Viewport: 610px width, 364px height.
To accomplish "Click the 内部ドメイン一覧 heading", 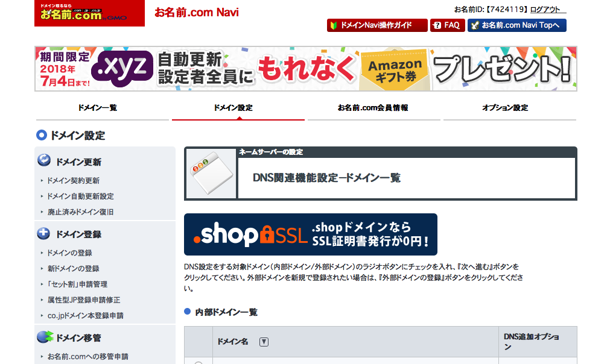I will pyautogui.click(x=226, y=312).
